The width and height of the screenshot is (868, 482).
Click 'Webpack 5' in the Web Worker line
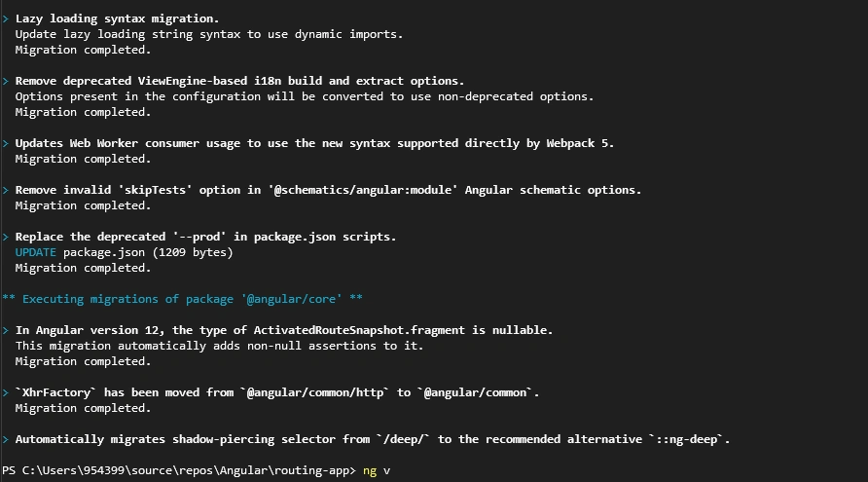(577, 143)
